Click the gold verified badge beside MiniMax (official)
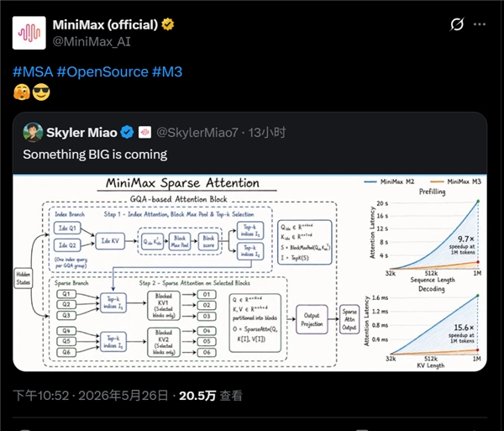Viewport: 504px width, 431px height. point(167,24)
